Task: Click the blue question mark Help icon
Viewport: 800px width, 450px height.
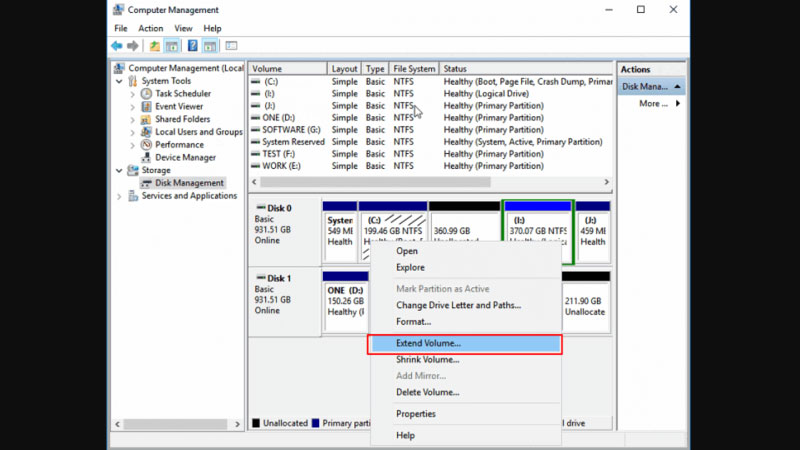Action: pos(192,46)
